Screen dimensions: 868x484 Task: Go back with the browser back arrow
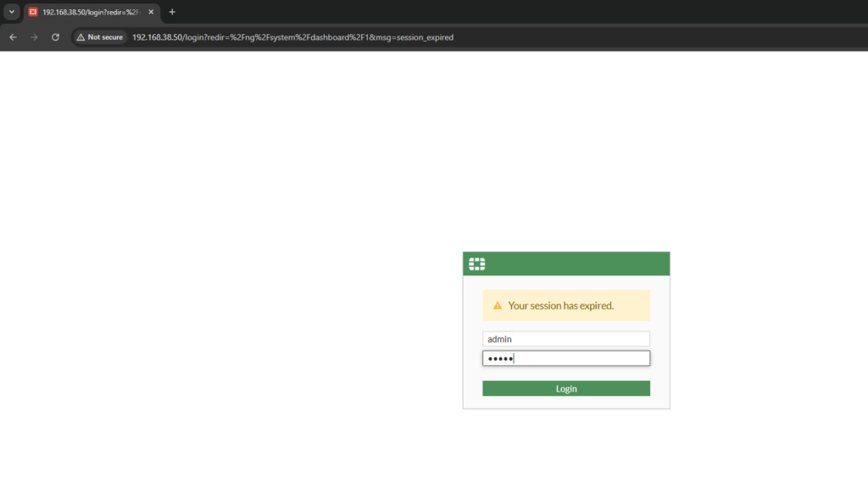coord(14,37)
